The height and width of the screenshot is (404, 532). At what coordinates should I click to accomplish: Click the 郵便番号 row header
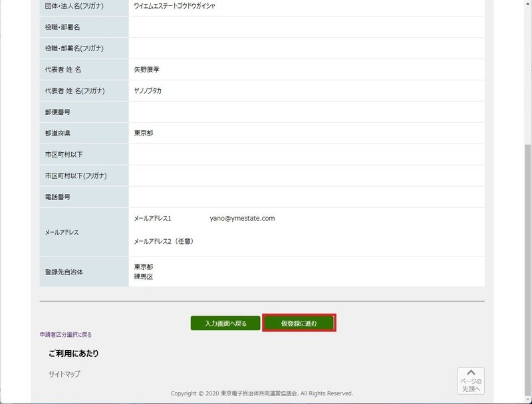(84, 112)
